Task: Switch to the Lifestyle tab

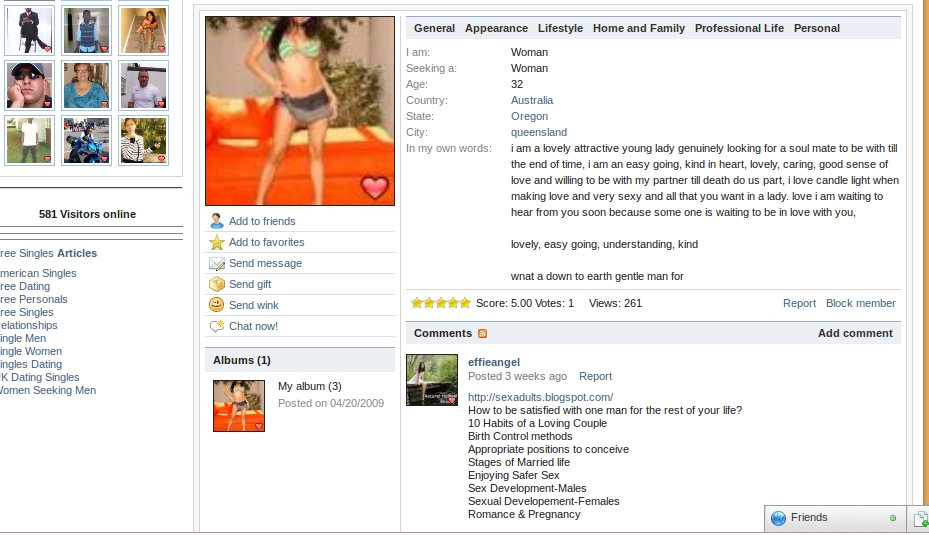Action: (x=560, y=28)
